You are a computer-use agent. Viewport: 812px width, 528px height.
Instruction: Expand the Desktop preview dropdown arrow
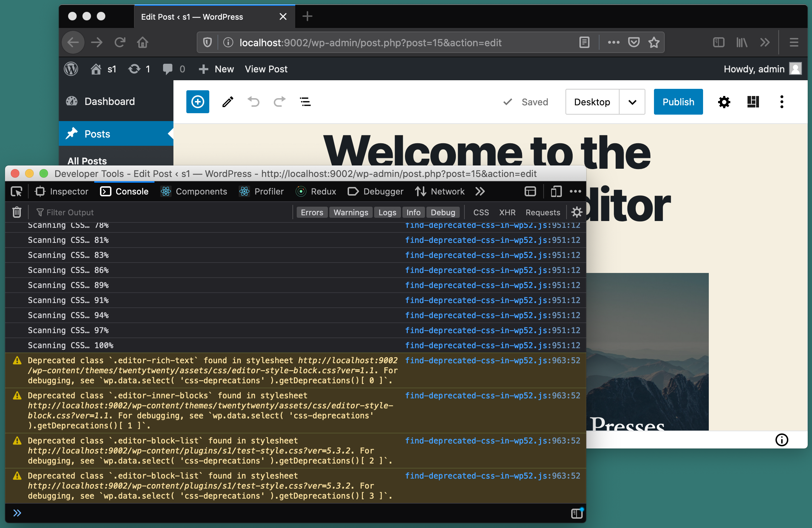click(632, 102)
